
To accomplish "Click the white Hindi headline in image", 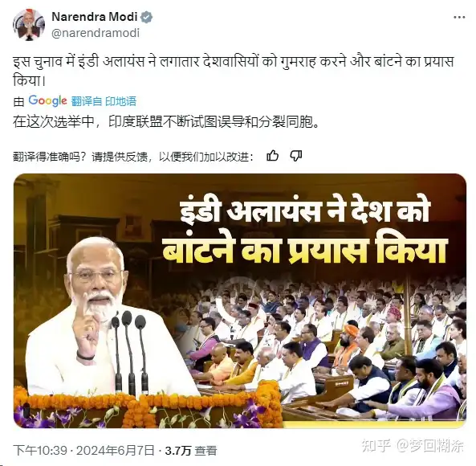I will tap(305, 210).
